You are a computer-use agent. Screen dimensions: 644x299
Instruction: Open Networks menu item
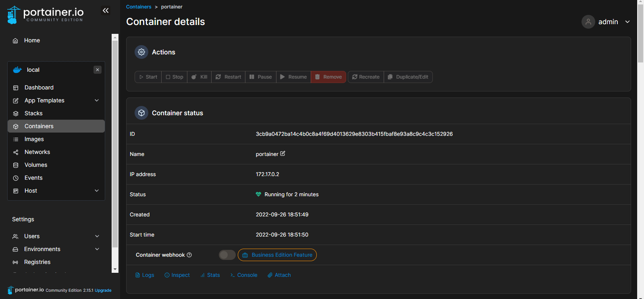37,152
